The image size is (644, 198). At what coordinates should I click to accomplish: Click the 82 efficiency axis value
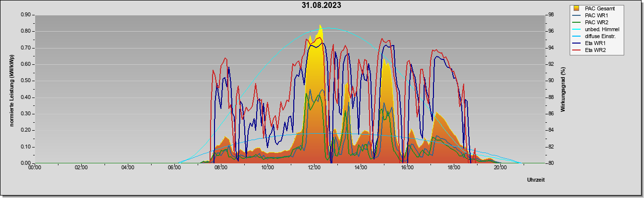coord(550,147)
